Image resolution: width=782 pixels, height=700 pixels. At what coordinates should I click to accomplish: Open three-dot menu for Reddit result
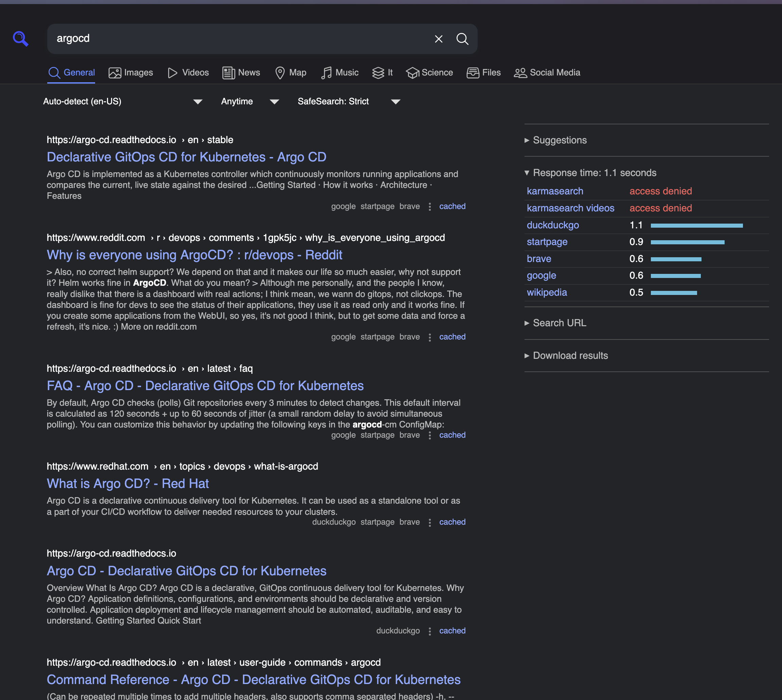[x=429, y=337]
